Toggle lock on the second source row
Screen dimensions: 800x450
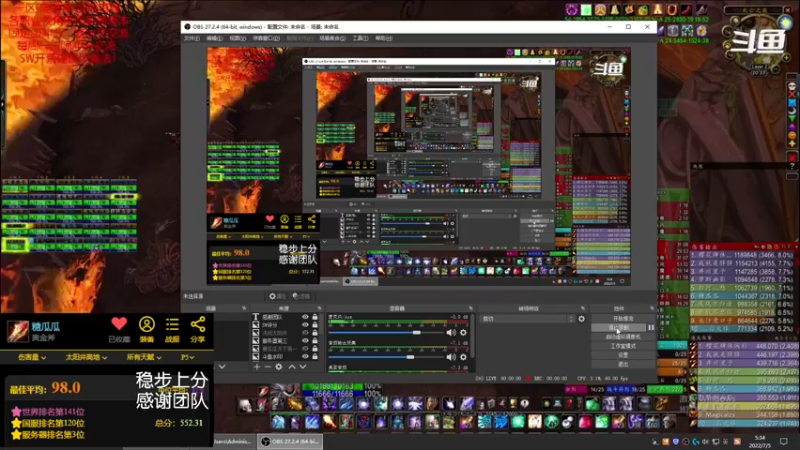pyautogui.click(x=315, y=324)
